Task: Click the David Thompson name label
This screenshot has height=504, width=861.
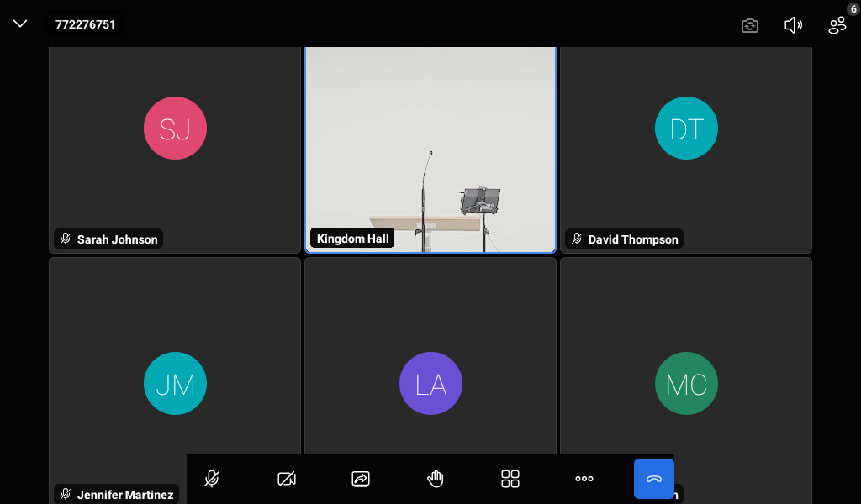Action: [632, 239]
